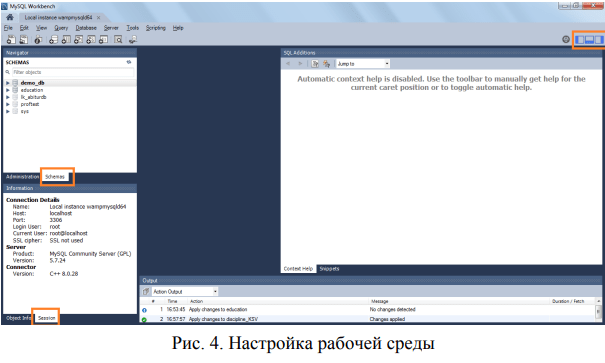Open the Action Output dropdown
Screen dimensions: 605x363
tap(185, 292)
